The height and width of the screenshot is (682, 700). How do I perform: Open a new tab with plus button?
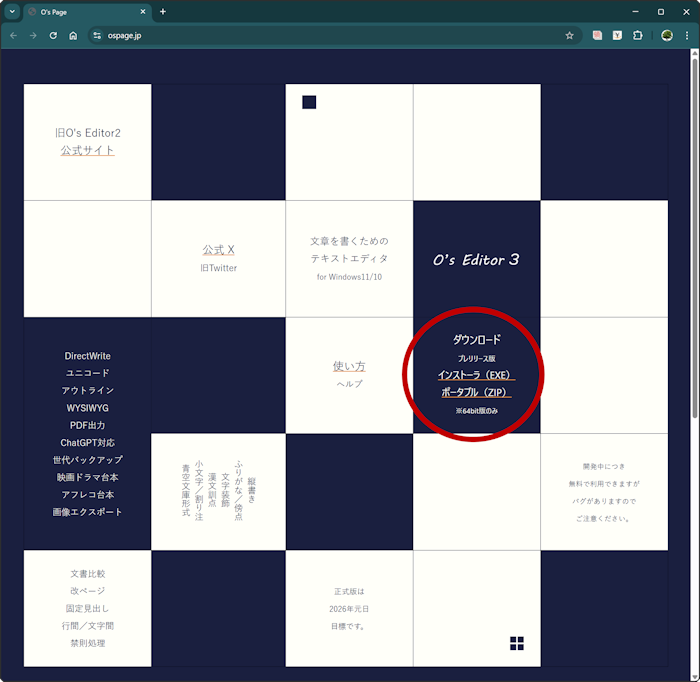tap(163, 12)
